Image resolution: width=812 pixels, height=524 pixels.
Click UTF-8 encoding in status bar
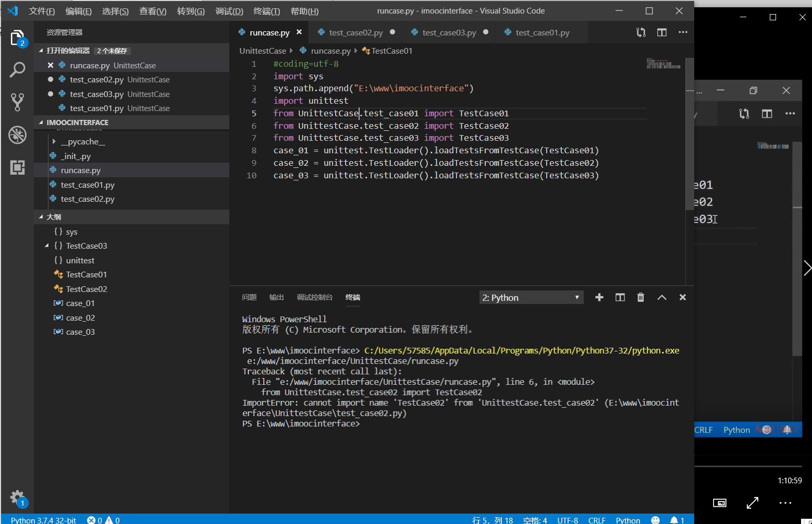tap(568, 520)
